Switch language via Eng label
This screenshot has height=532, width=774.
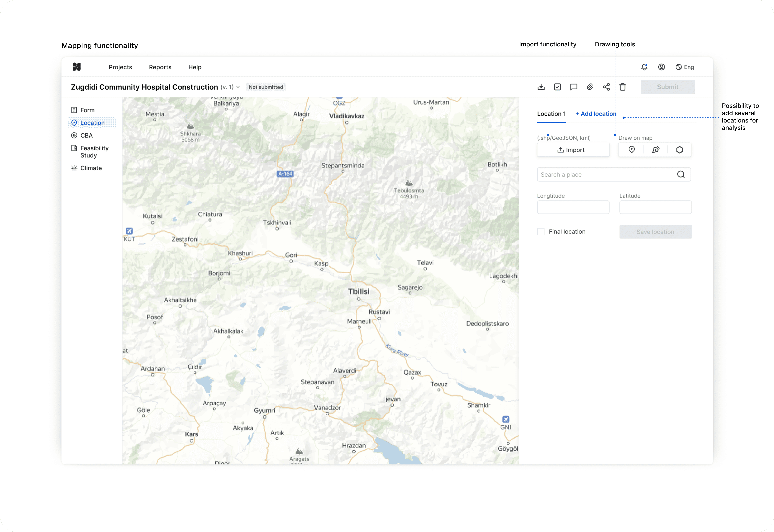click(x=689, y=67)
